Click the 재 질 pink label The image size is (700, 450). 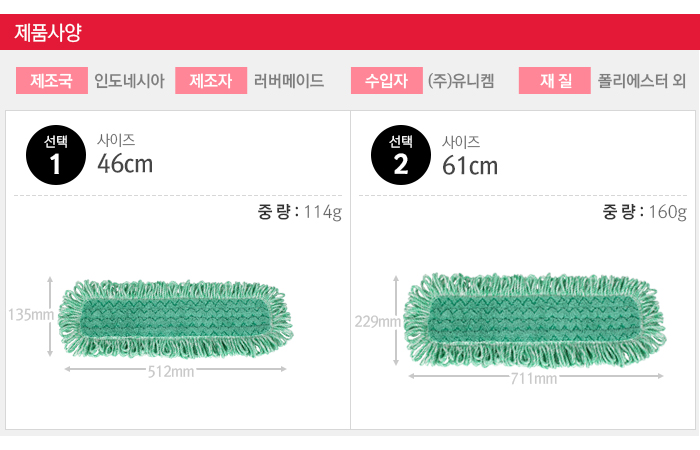point(554,80)
